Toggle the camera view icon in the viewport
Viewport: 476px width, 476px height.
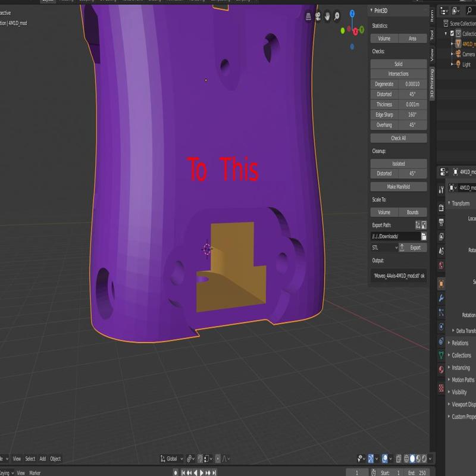318,17
